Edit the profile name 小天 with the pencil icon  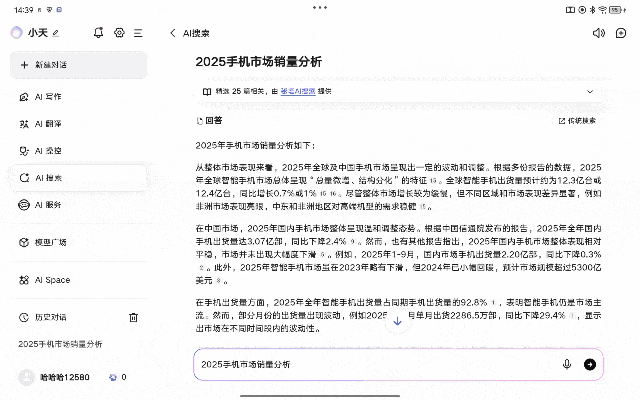56,33
